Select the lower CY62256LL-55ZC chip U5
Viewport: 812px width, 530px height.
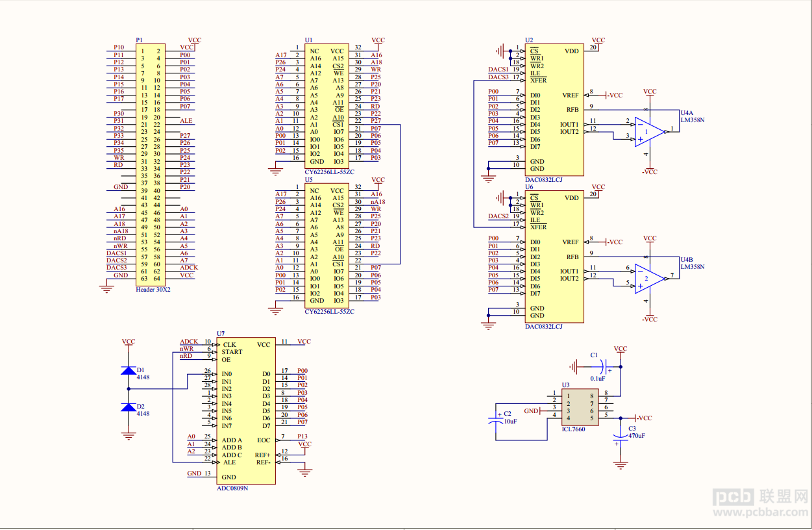pyautogui.click(x=326, y=246)
